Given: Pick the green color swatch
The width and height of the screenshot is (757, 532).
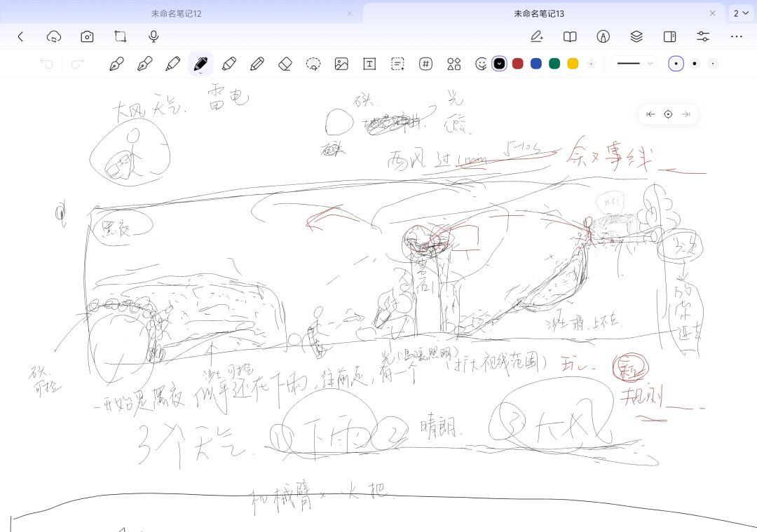Looking at the screenshot, I should click(554, 64).
